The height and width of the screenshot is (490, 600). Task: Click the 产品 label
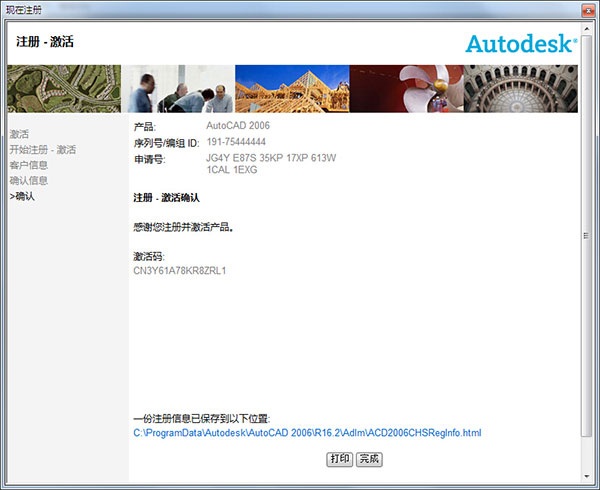[x=145, y=127]
